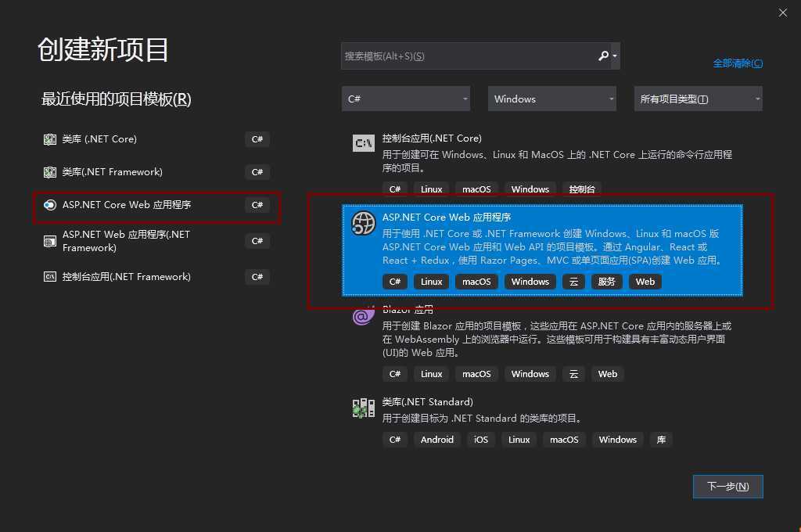Screen dimensions: 801x532
Task: Click the 云 tag under Blazor template
Action: pyautogui.click(x=573, y=374)
